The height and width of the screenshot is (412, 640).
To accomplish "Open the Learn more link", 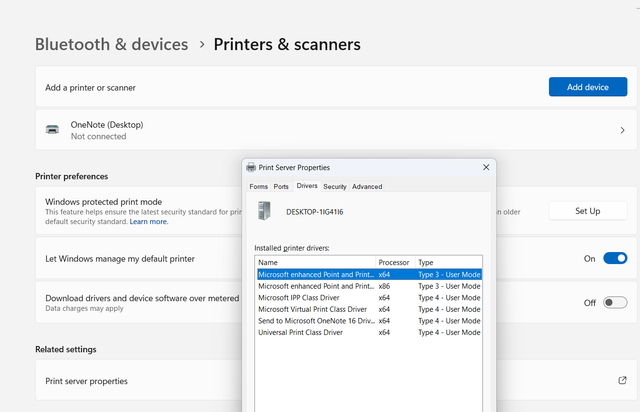I will 149,222.
